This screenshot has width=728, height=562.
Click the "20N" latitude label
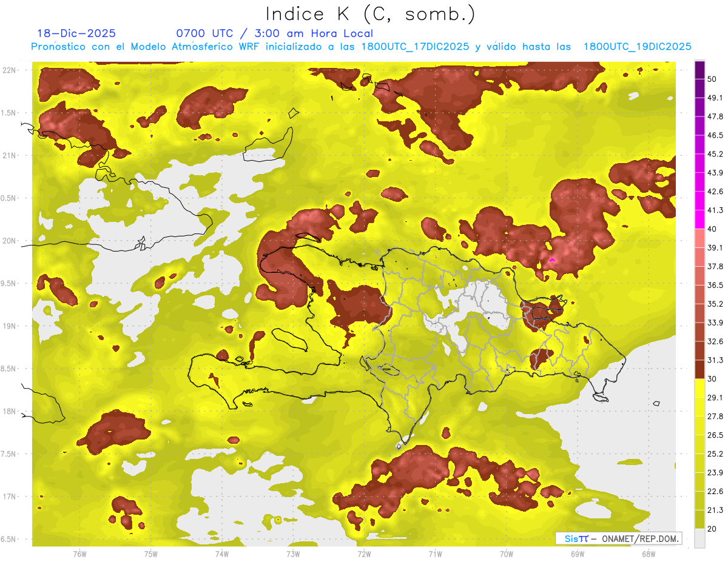(x=9, y=241)
